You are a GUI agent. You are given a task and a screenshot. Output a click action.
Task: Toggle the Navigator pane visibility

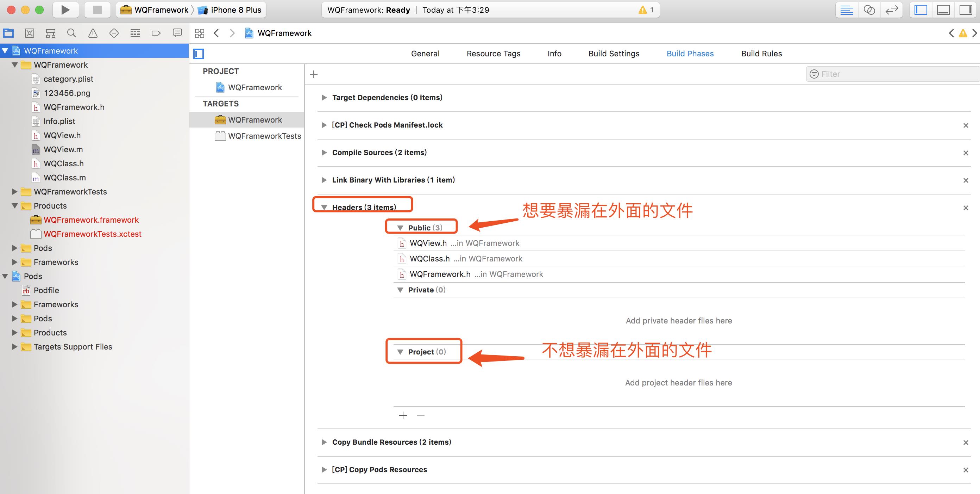click(x=921, y=10)
